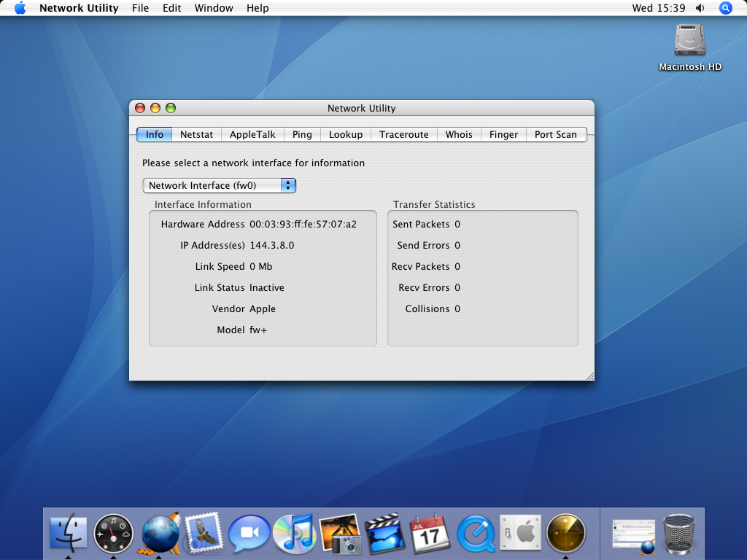Click the Network Utility radar icon in Dock
This screenshot has width=747, height=560.
[x=565, y=534]
